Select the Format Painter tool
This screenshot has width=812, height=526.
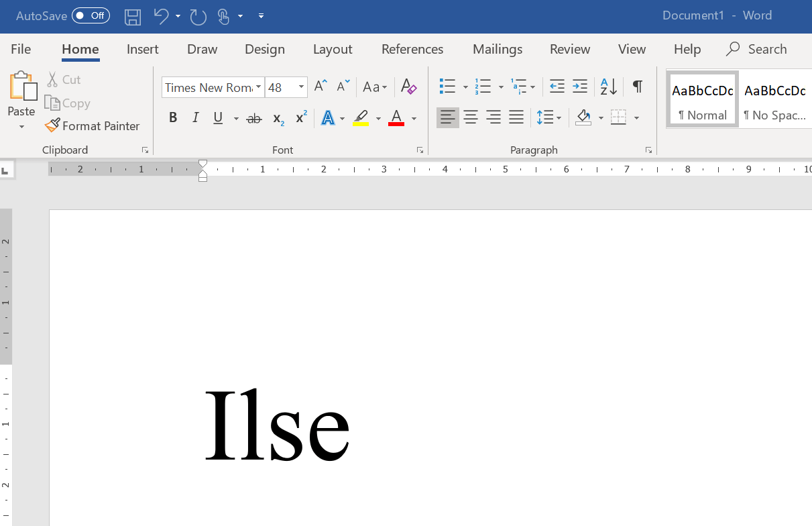pos(92,125)
